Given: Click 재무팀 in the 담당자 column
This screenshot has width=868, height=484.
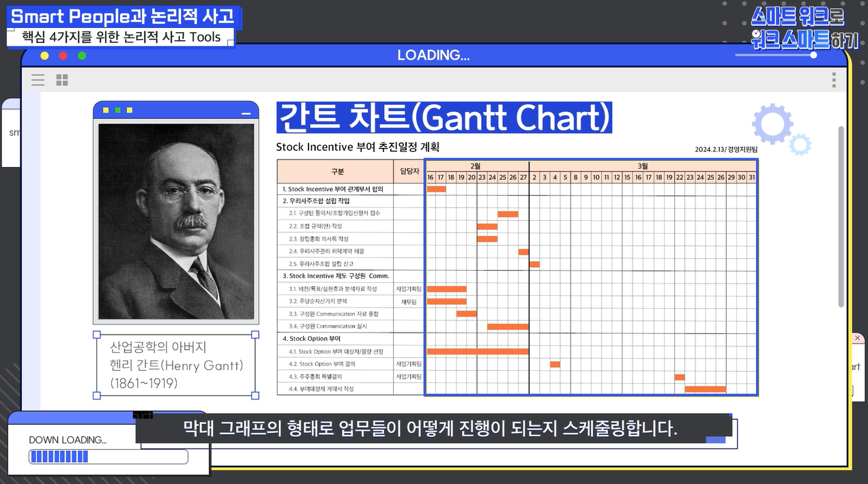Looking at the screenshot, I should click(409, 301).
